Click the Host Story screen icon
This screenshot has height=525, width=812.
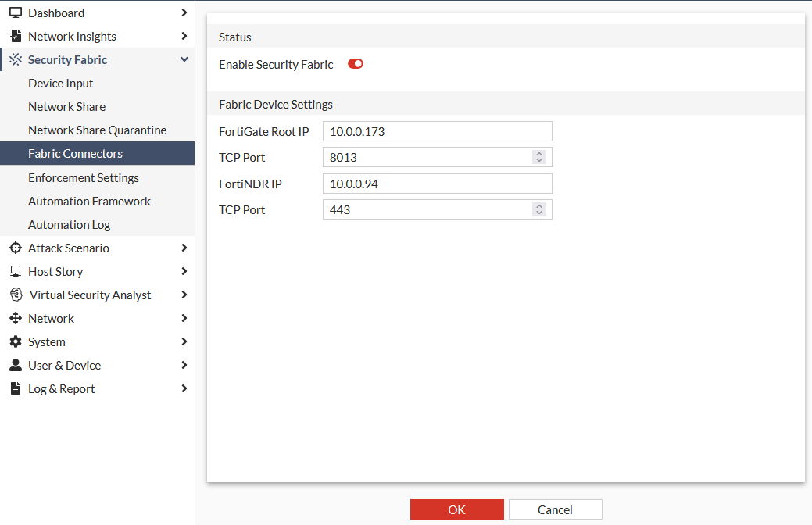click(16, 271)
